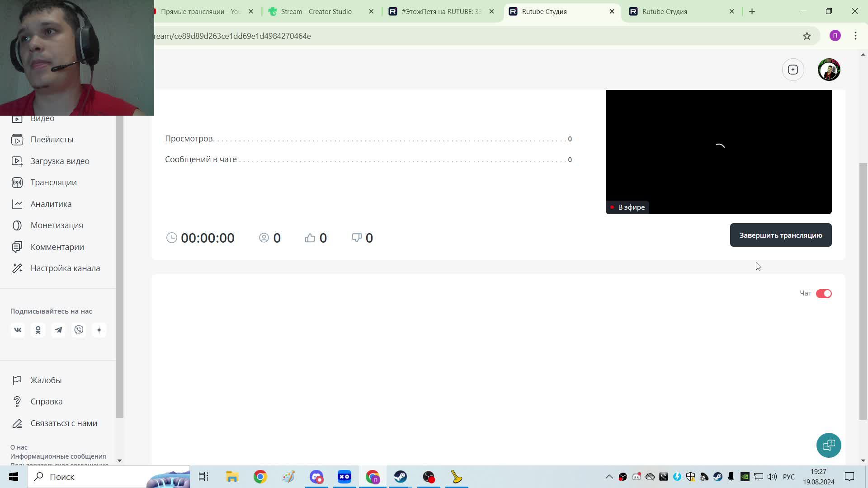Show hidden system tray icons
This screenshot has width=868, height=488.
609,477
